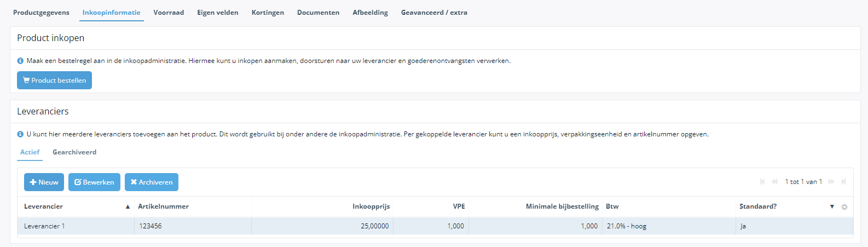
Task: Open grid settings gear icon
Action: (844, 207)
